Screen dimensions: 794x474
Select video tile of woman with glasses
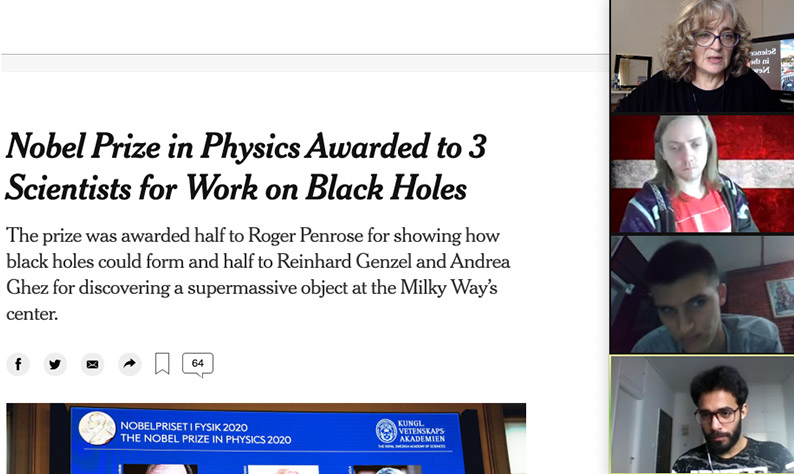(702, 56)
